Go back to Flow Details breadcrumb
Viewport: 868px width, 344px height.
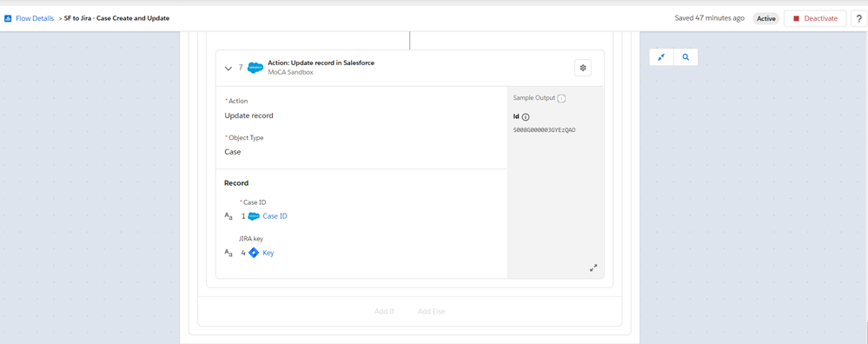tap(35, 18)
